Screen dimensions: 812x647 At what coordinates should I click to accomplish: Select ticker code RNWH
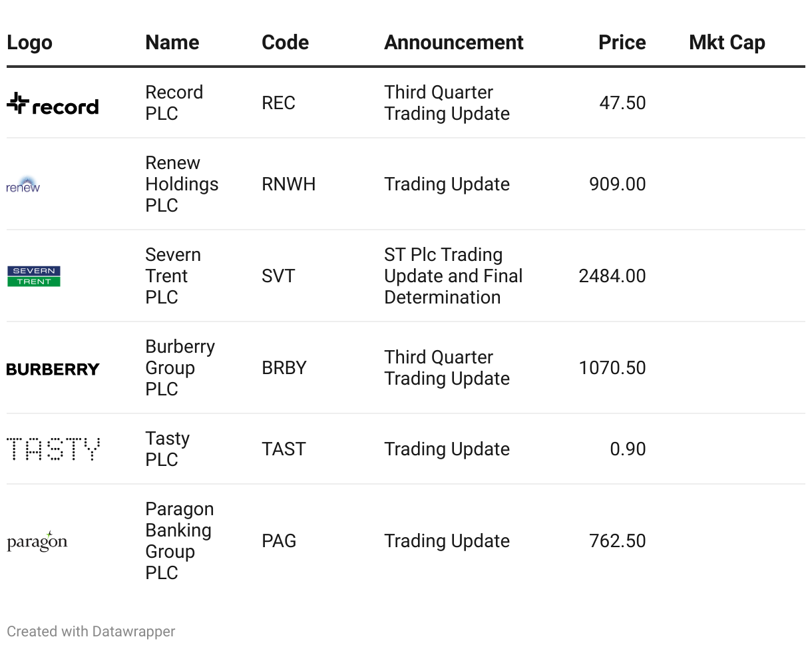click(288, 184)
